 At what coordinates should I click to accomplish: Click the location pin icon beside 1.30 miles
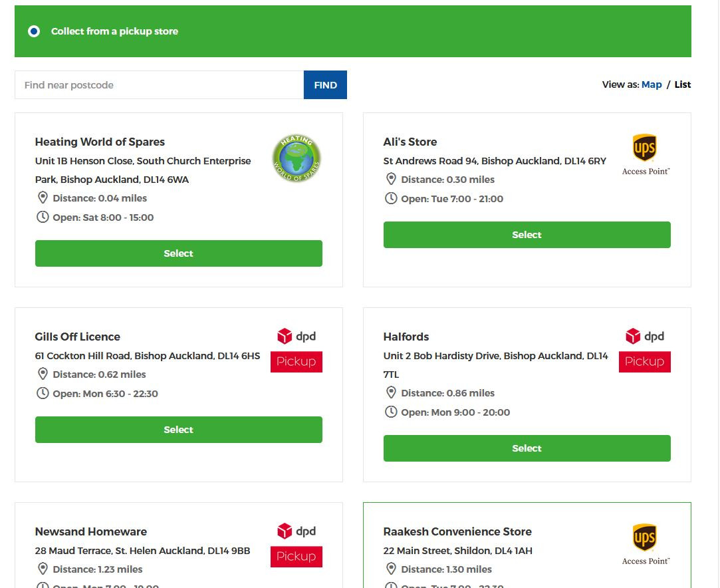pos(391,569)
